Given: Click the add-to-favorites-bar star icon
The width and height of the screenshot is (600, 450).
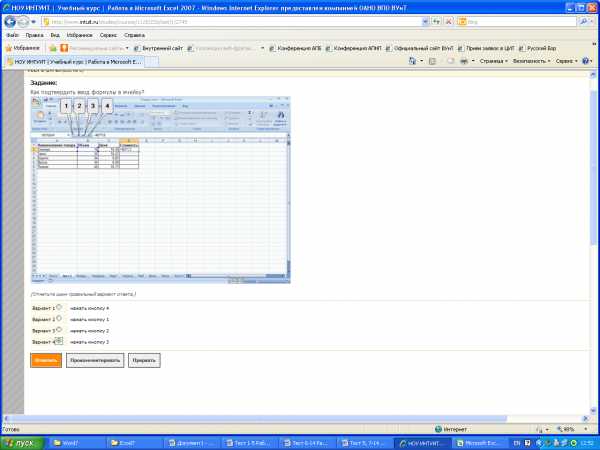Looking at the screenshot, I should click(x=53, y=48).
